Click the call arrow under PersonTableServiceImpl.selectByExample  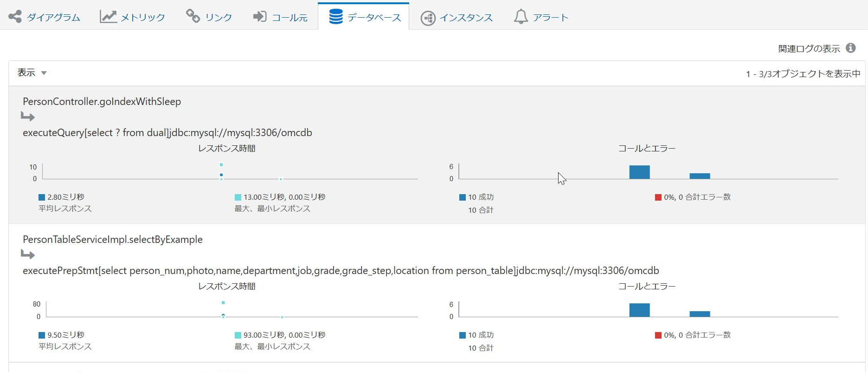point(28,255)
